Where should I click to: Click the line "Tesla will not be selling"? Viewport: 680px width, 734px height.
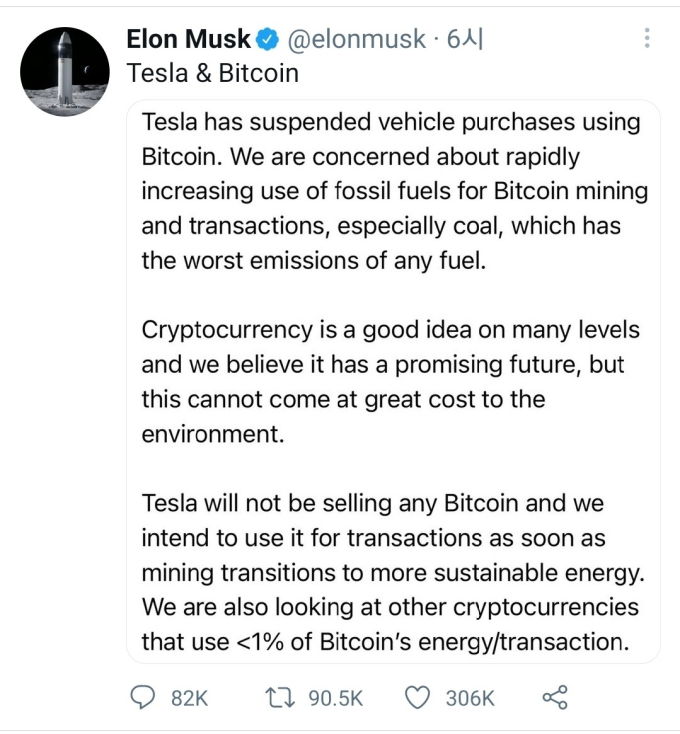pyautogui.click(x=373, y=504)
